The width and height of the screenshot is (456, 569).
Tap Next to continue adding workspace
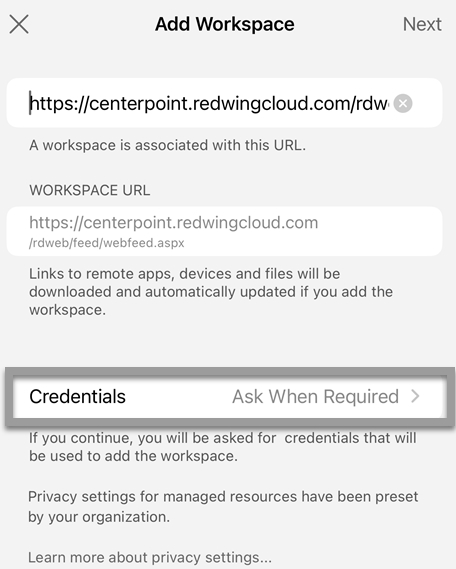[x=422, y=24]
